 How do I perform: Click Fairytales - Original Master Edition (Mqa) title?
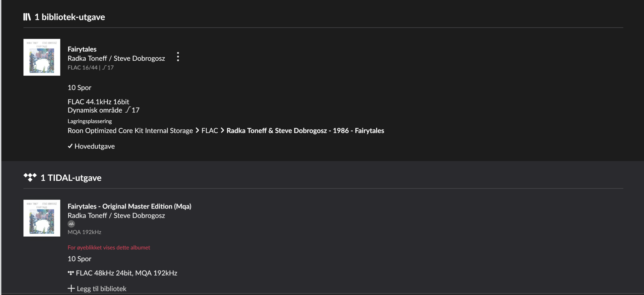point(129,206)
